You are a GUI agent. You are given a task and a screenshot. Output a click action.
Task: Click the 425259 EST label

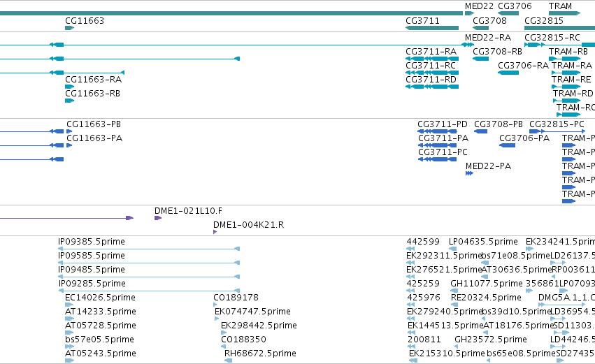coord(423,284)
